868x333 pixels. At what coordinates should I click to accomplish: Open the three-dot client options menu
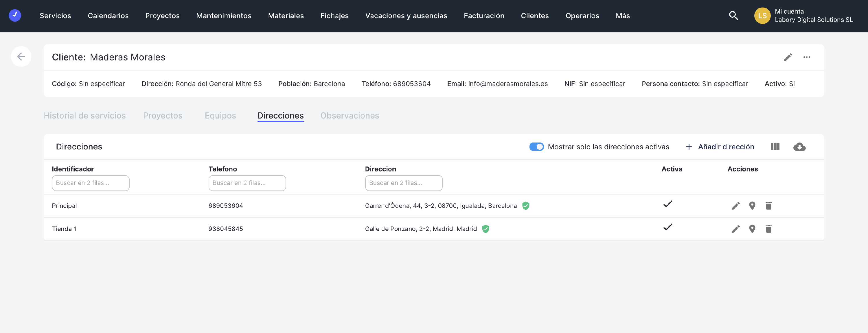click(806, 57)
